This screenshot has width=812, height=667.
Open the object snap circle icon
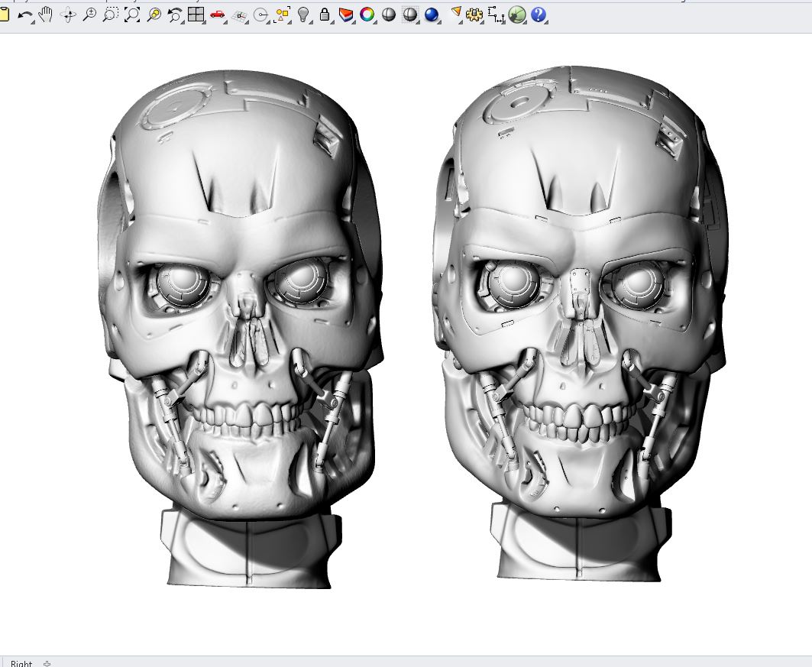[261, 15]
